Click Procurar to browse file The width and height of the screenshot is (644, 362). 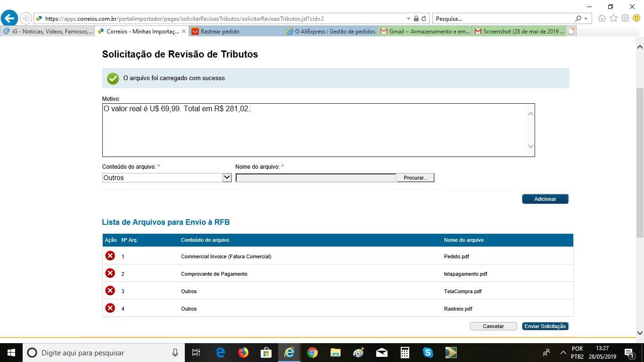coord(415,178)
